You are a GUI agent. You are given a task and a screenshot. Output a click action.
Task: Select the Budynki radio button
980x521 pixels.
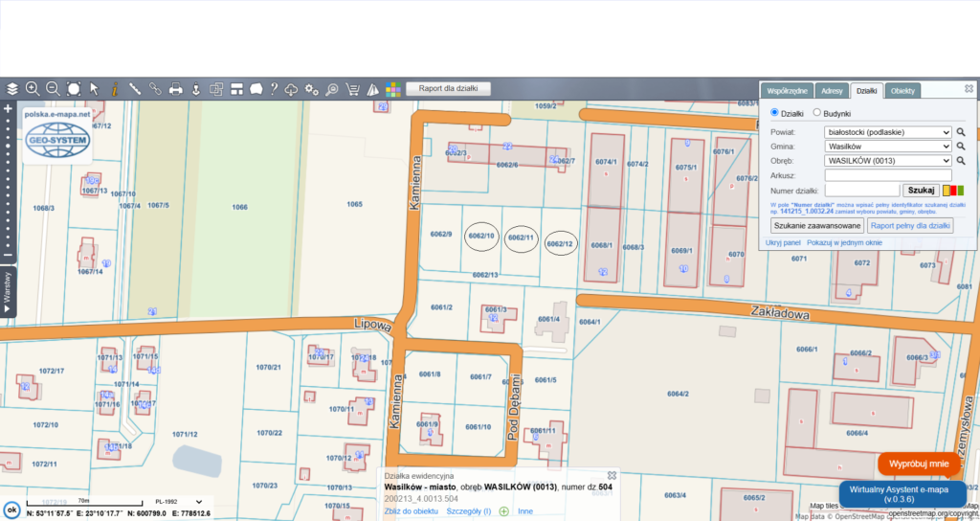(816, 113)
